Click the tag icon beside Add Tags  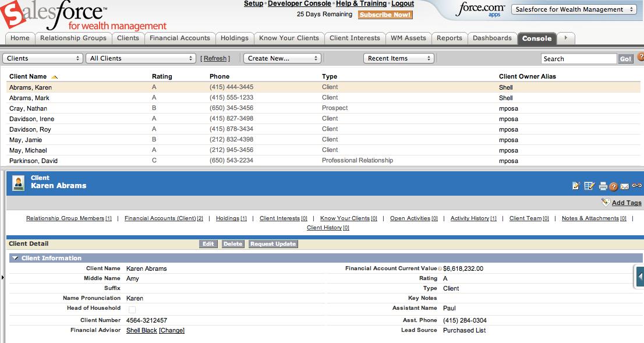click(x=606, y=202)
